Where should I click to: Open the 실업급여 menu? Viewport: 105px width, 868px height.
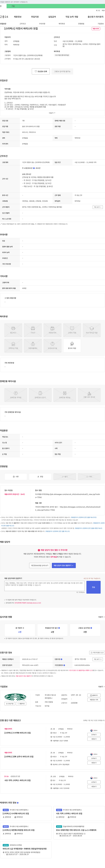point(52,17)
